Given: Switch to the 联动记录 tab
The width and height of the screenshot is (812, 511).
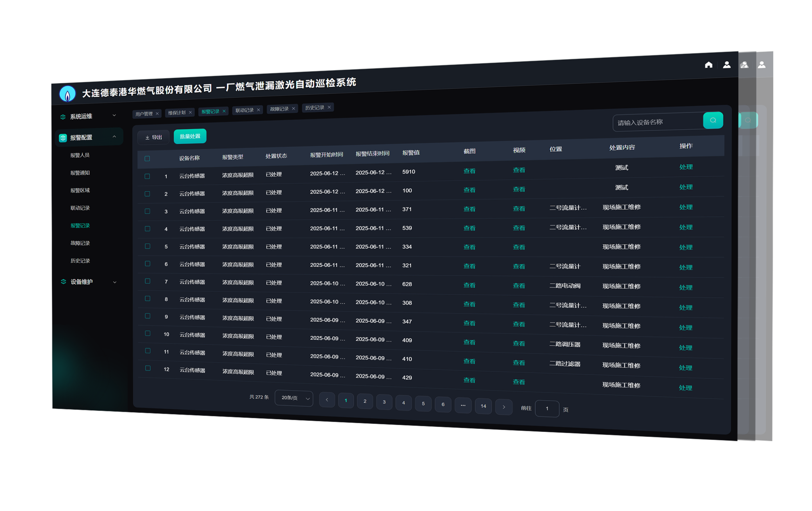Looking at the screenshot, I should pos(245,110).
